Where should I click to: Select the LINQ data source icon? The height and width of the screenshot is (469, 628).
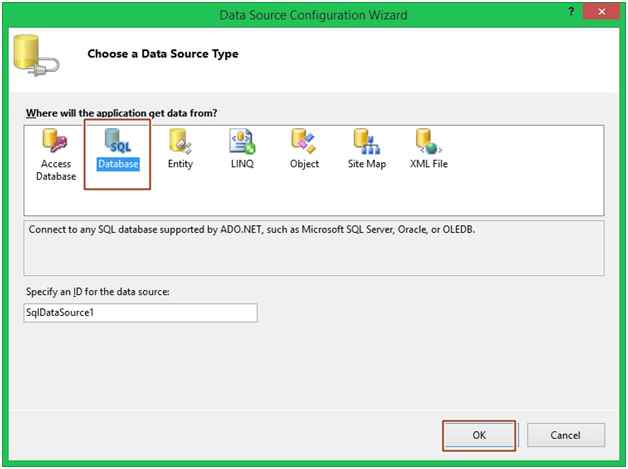tap(242, 141)
